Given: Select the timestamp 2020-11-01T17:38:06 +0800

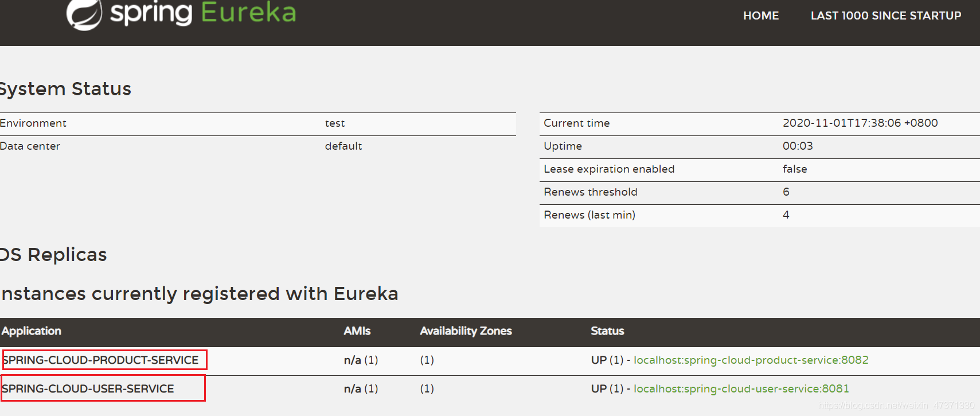Looking at the screenshot, I should [860, 123].
